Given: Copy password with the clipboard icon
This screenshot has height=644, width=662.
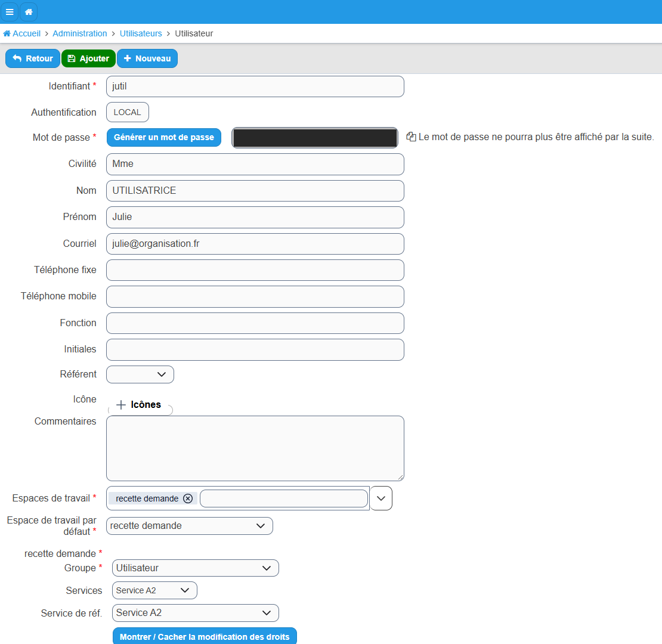Looking at the screenshot, I should point(411,137).
